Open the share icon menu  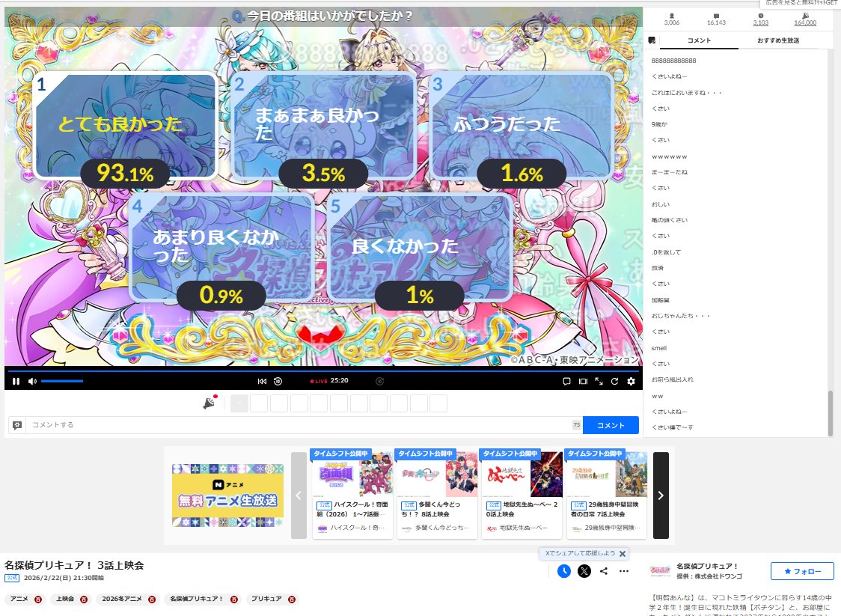point(604,571)
